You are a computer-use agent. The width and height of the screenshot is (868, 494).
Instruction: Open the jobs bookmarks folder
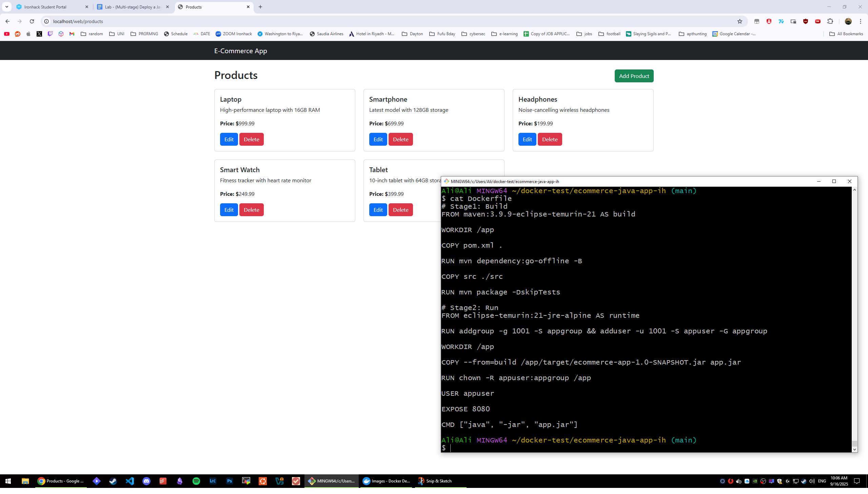pos(584,34)
